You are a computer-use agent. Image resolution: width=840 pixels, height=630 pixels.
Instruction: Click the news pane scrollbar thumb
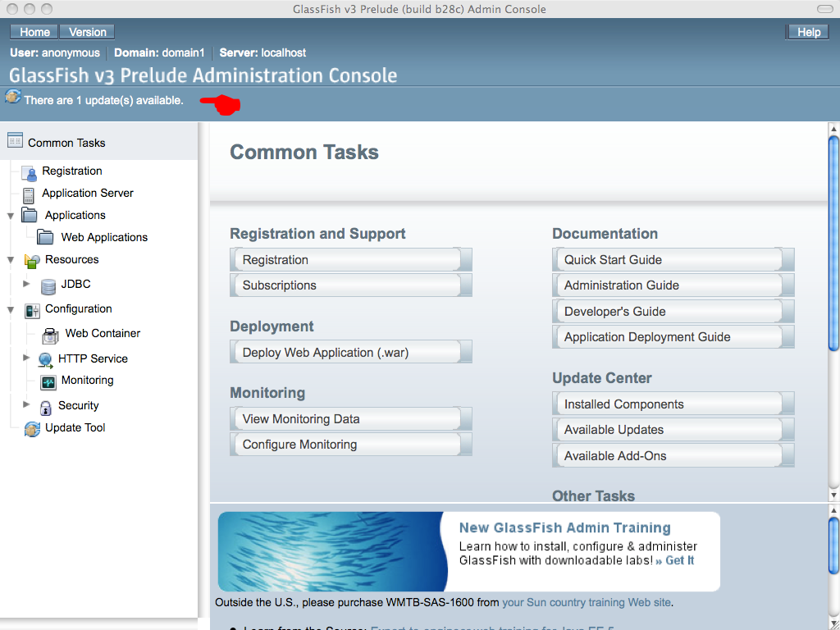pyautogui.click(x=833, y=546)
